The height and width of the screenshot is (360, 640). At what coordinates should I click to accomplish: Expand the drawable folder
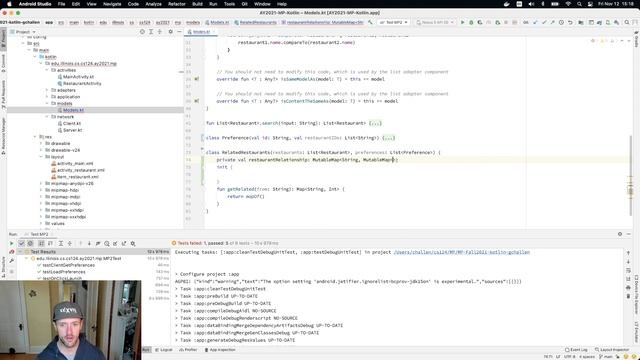click(x=41, y=144)
